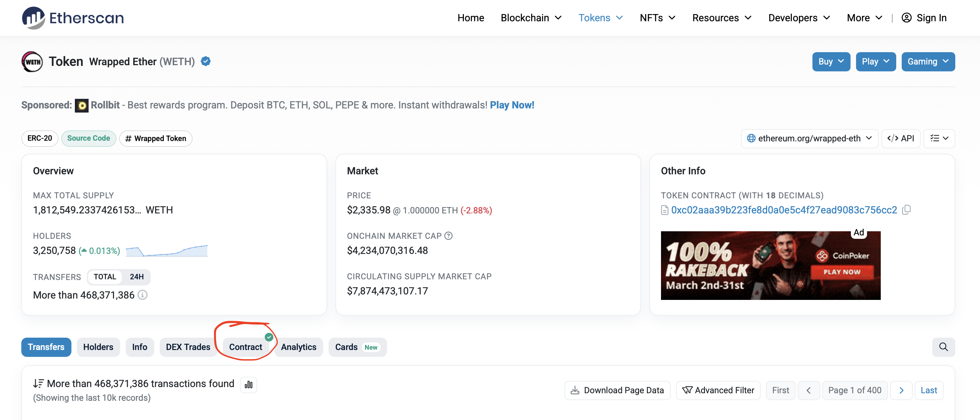This screenshot has height=420, width=980.
Task: Click the max total supply value
Action: 103,210
